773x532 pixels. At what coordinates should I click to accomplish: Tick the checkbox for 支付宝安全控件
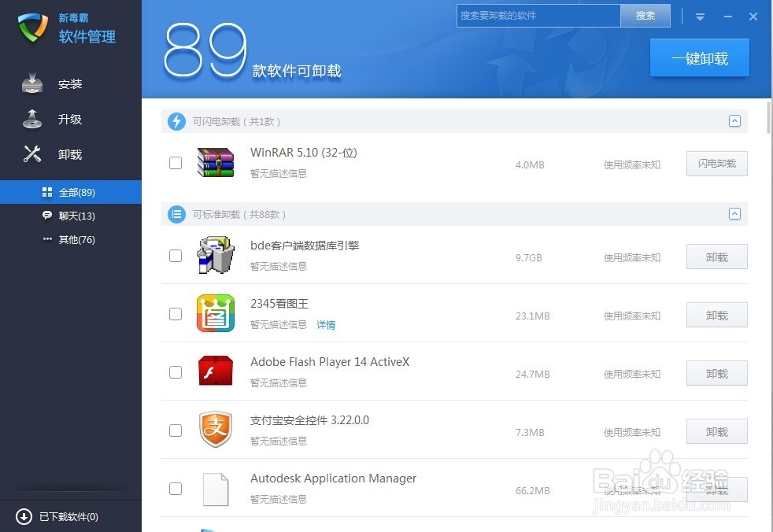[176, 430]
